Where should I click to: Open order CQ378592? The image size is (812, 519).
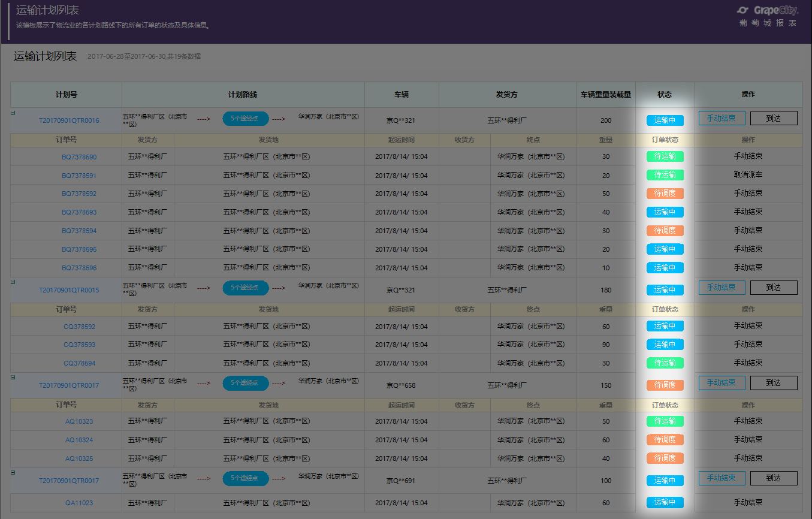click(79, 327)
